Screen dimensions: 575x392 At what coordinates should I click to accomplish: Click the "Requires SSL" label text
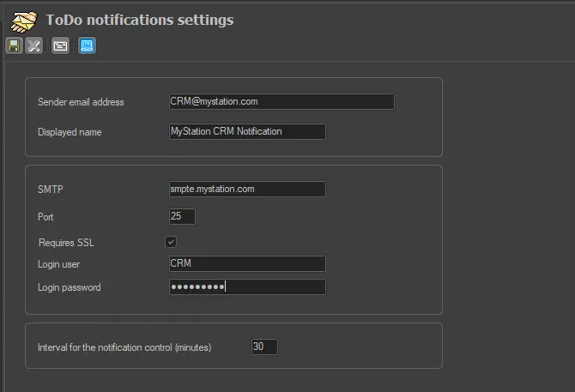(x=67, y=243)
